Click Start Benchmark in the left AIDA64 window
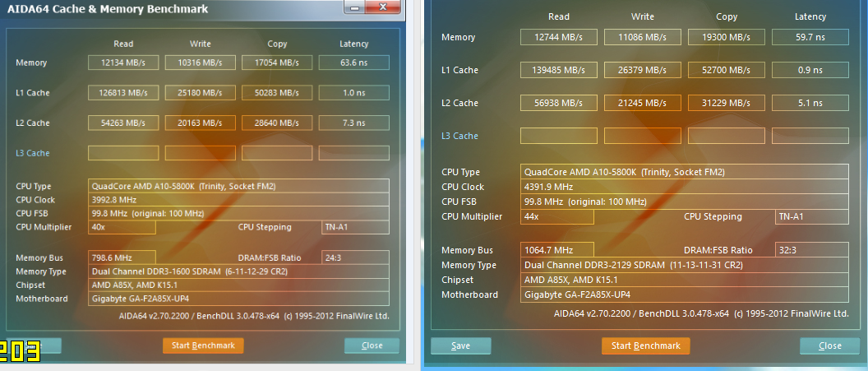 pos(203,345)
